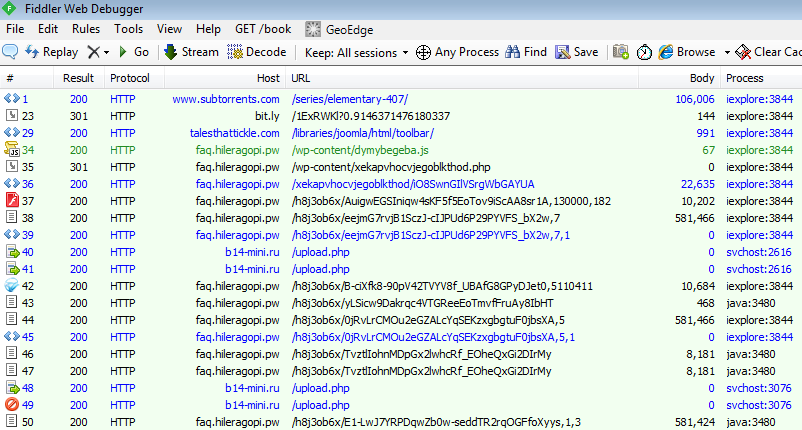Select URL /series/elementary-407/
The height and width of the screenshot is (430, 802).
coord(349,99)
